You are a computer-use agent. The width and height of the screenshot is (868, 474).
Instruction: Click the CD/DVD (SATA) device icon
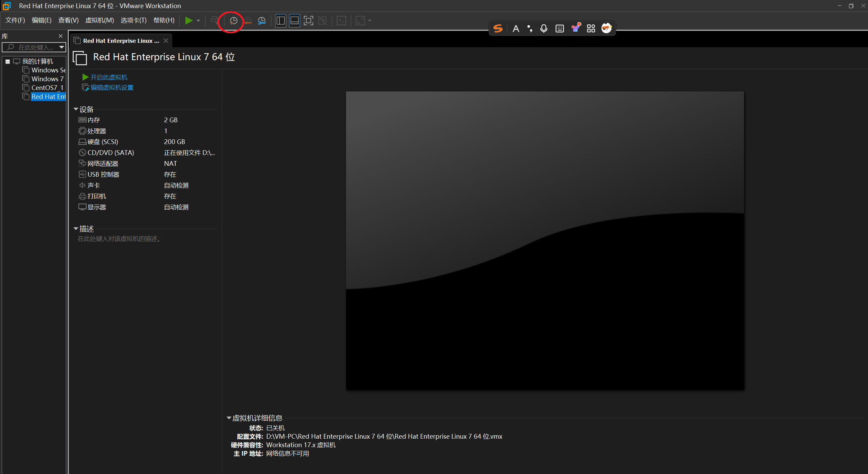[x=82, y=153]
